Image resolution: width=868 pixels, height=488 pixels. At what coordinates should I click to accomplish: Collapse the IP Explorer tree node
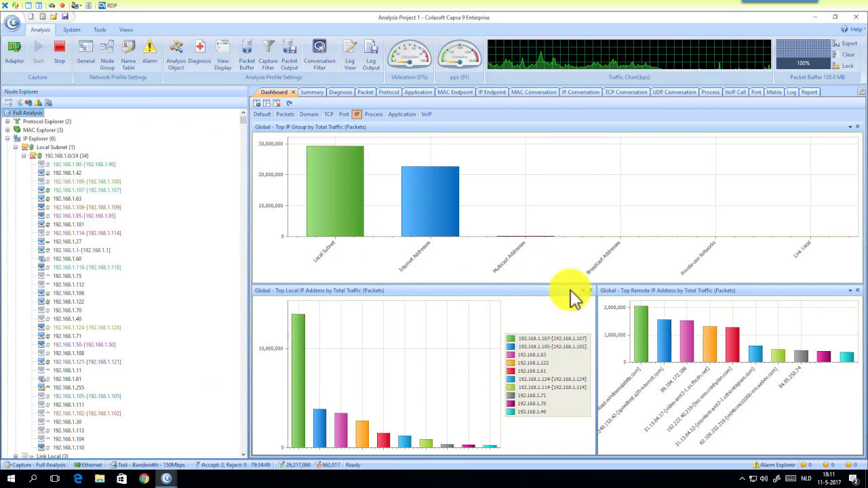tap(7, 138)
